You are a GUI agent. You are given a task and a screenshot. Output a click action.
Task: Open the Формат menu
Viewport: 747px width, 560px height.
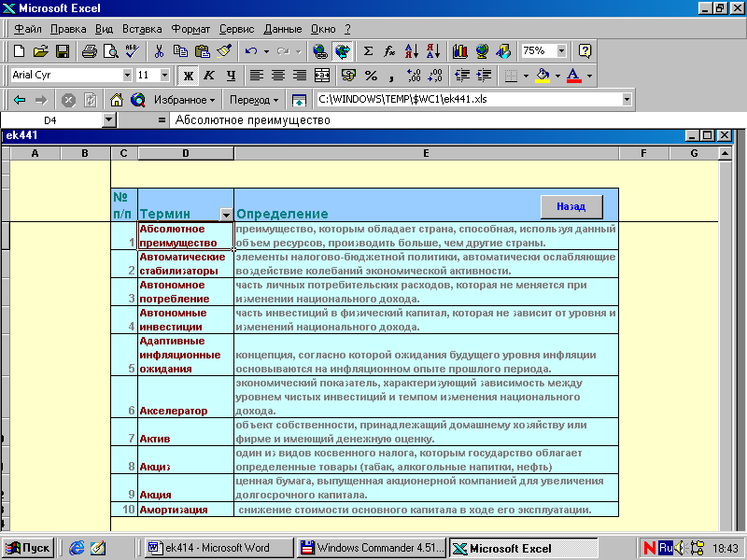190,29
